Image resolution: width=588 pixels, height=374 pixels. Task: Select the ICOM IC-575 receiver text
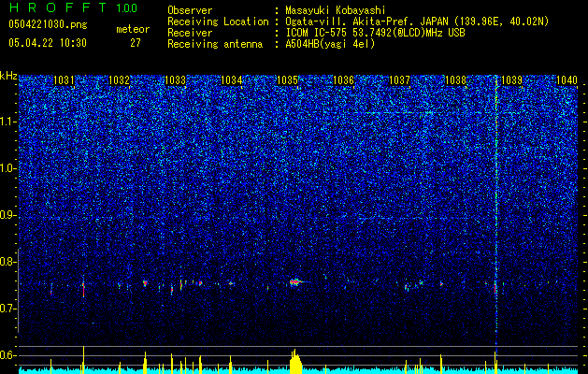[x=375, y=33]
